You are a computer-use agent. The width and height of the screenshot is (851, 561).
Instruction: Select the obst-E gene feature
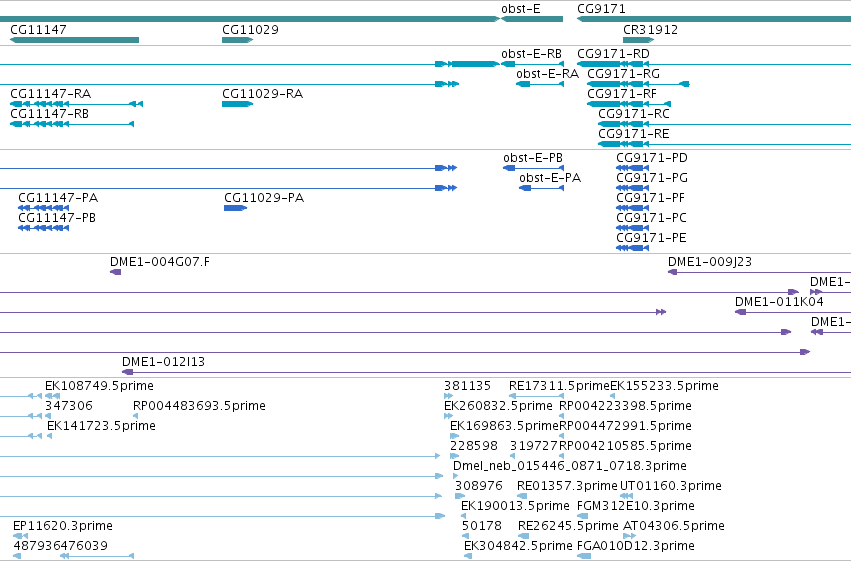(532, 19)
